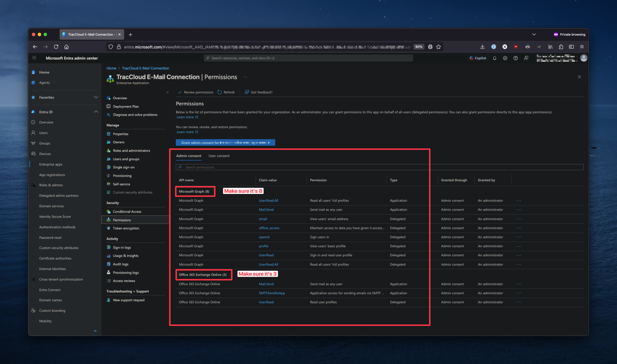
Task: Click Grant admin consent button
Action: (225, 142)
